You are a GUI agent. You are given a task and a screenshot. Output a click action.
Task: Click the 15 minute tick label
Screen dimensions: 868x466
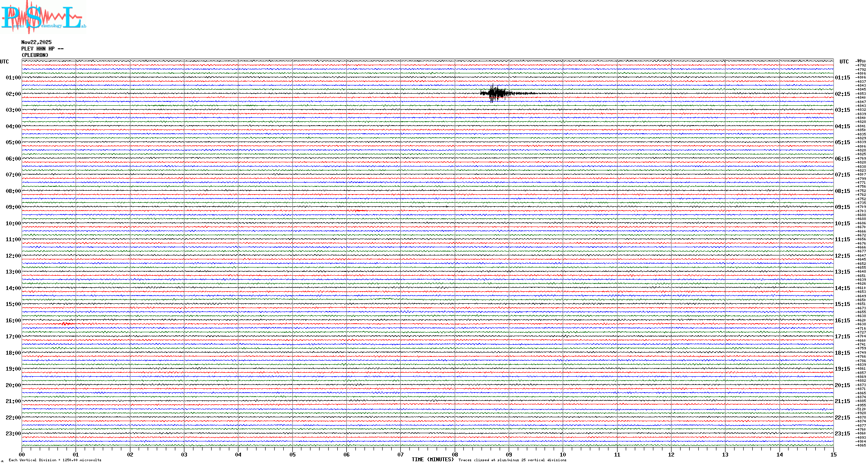pyautogui.click(x=833, y=455)
